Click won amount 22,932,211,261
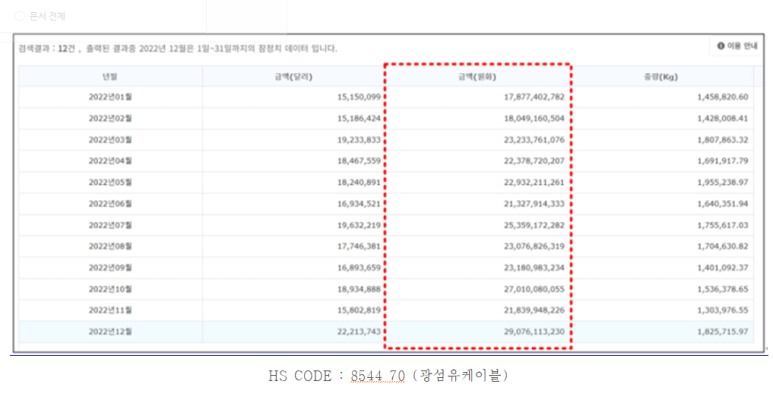This screenshot has width=773, height=394. 534,182
